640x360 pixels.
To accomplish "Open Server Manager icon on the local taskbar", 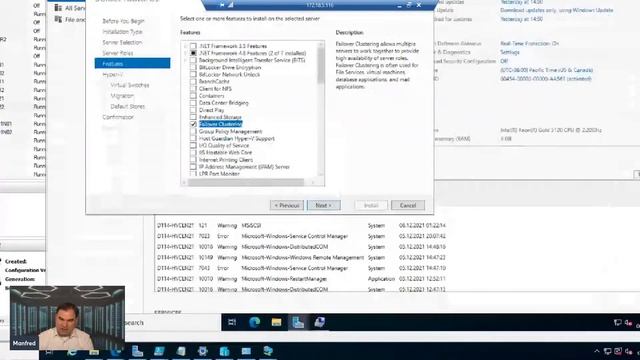I will pos(137,351).
